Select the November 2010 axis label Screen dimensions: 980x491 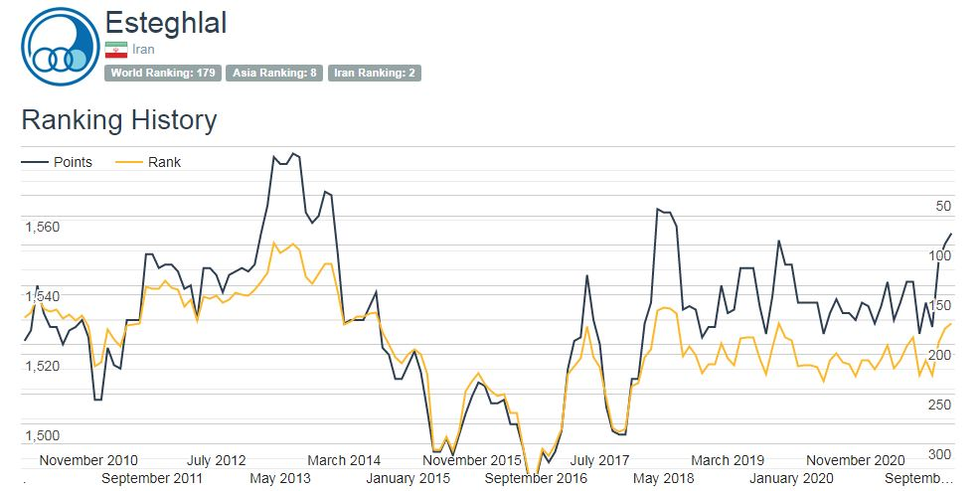click(x=88, y=460)
